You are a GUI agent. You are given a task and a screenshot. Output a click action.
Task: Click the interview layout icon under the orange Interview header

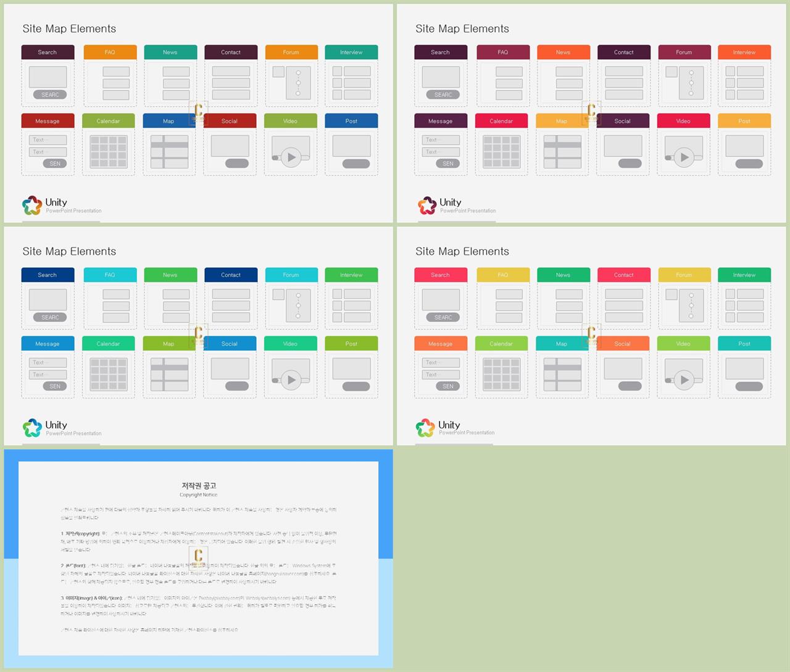tap(744, 83)
